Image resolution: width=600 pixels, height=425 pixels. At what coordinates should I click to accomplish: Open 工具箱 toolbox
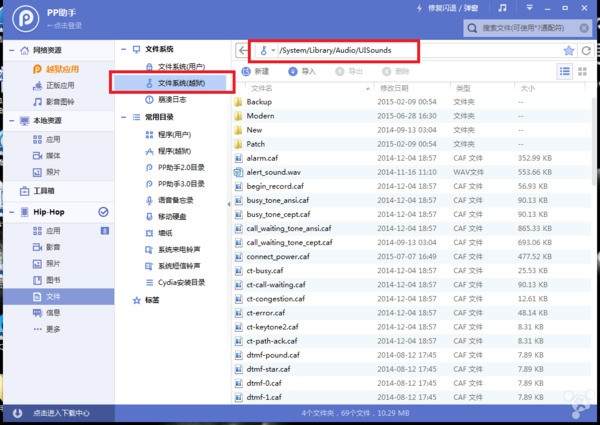tap(37, 191)
